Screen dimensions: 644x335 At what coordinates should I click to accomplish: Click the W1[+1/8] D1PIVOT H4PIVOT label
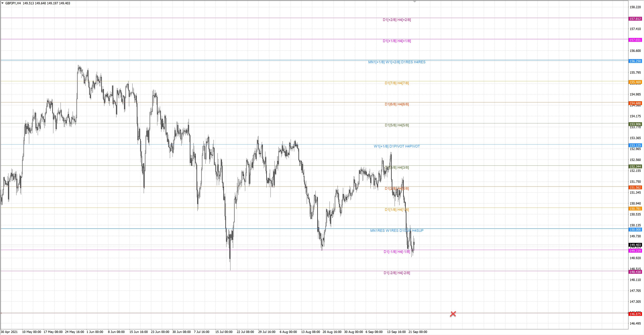pos(397,146)
